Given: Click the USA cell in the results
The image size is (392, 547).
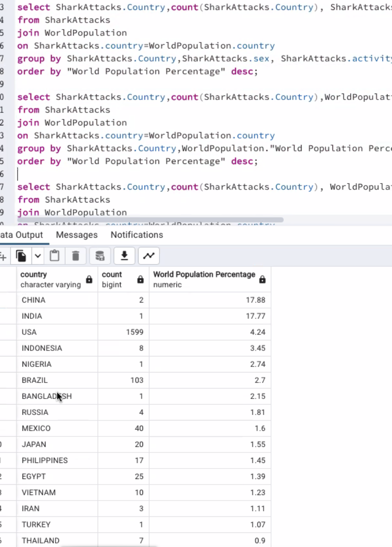Looking at the screenshot, I should coord(29,332).
